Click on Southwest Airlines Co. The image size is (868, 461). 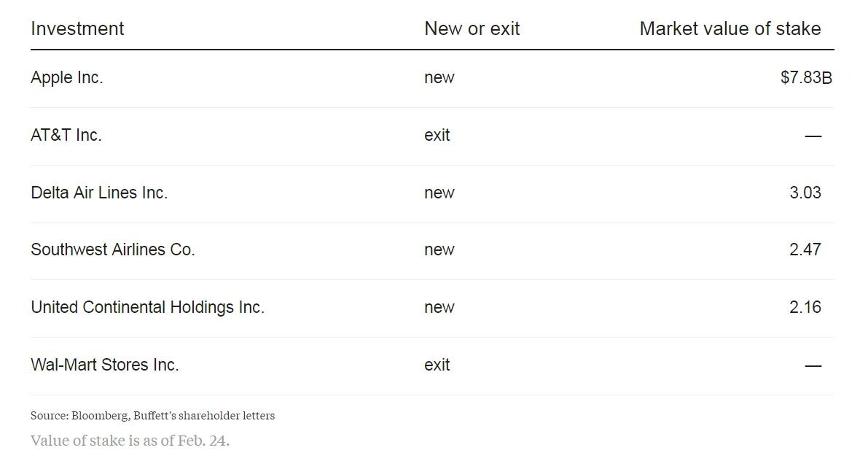[113, 249]
